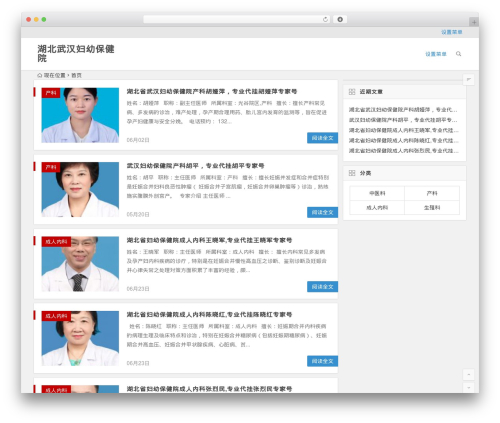Open recent article link about 张烈民
Screen dimensions: 500x423
point(403,151)
